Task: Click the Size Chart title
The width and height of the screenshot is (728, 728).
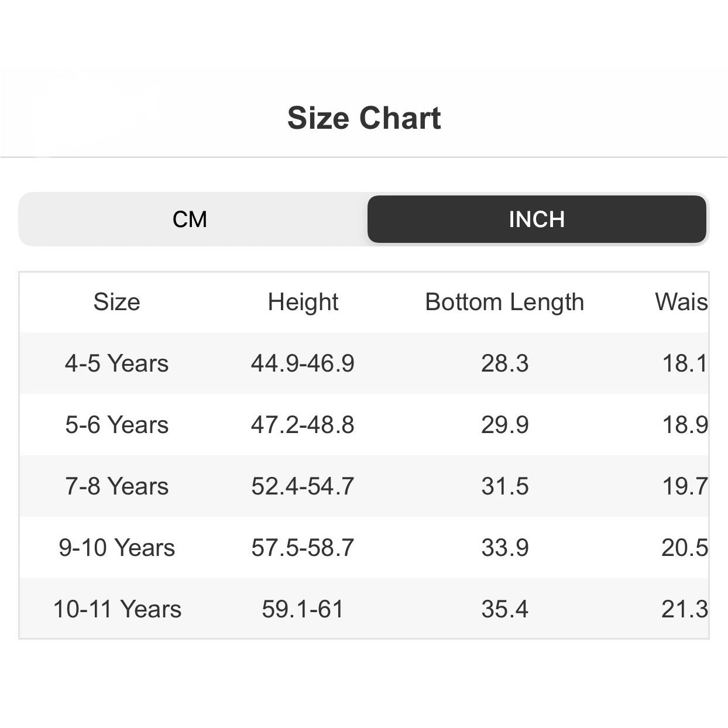Action: [364, 118]
